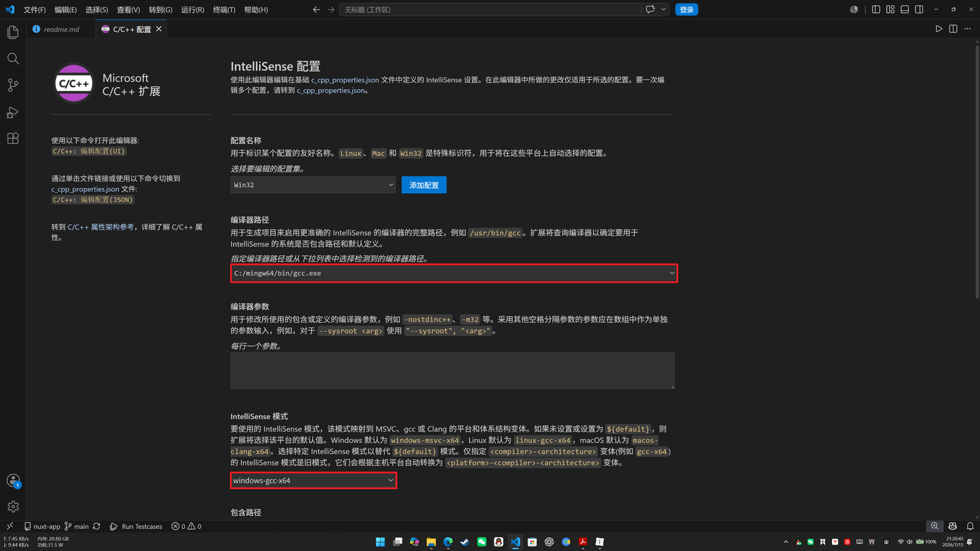This screenshot has width=980, height=551.
Task: Expand the chat dropdown chevron in title bar
Action: [x=664, y=10]
